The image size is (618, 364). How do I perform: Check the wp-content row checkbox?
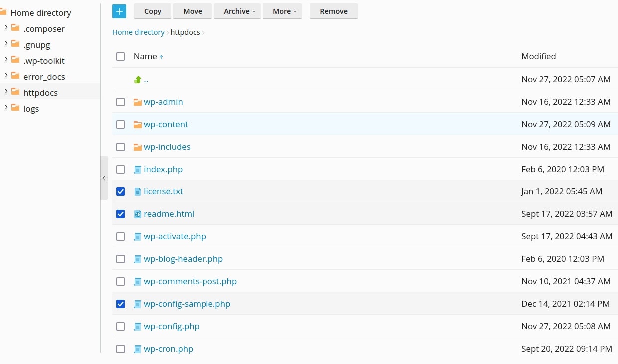point(120,124)
